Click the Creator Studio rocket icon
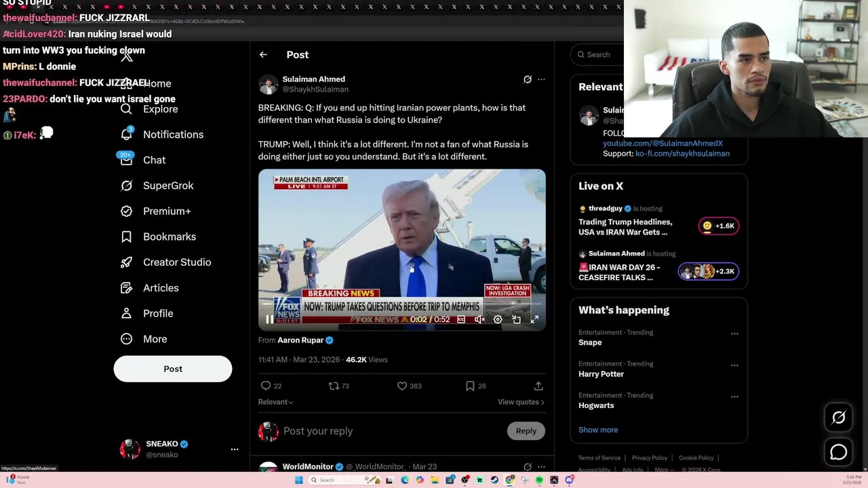Screen dimensions: 868x488 (126, 262)
